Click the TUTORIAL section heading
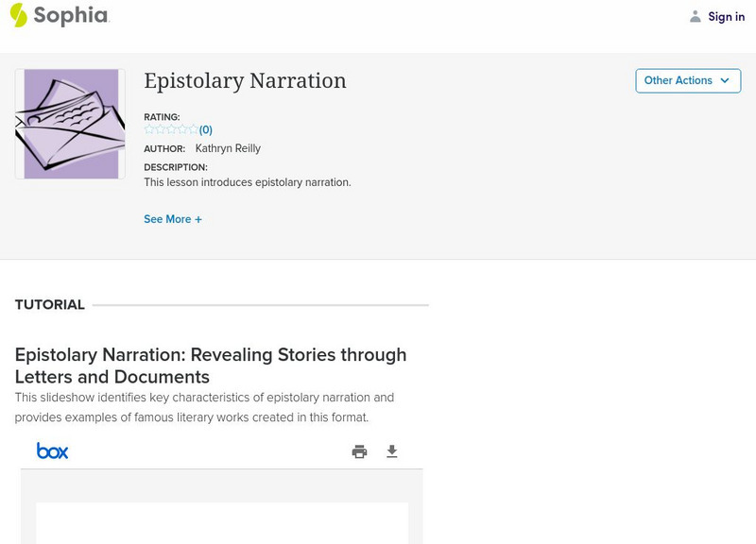The width and height of the screenshot is (756, 544). tap(50, 305)
